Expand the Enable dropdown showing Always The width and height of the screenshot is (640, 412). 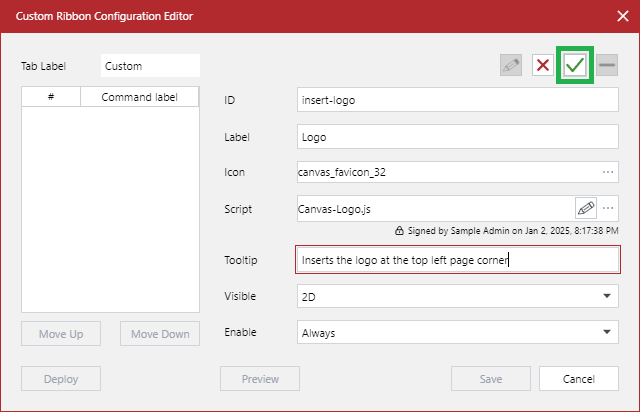tap(608, 333)
